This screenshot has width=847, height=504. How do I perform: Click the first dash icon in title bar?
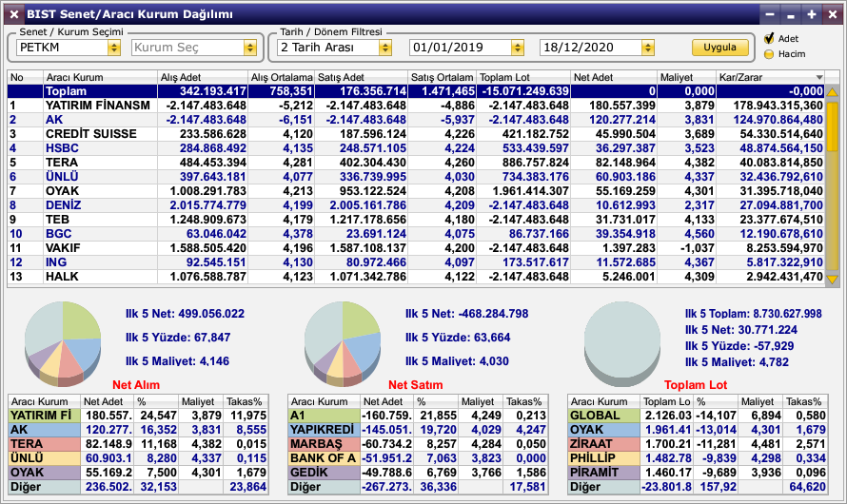(770, 14)
